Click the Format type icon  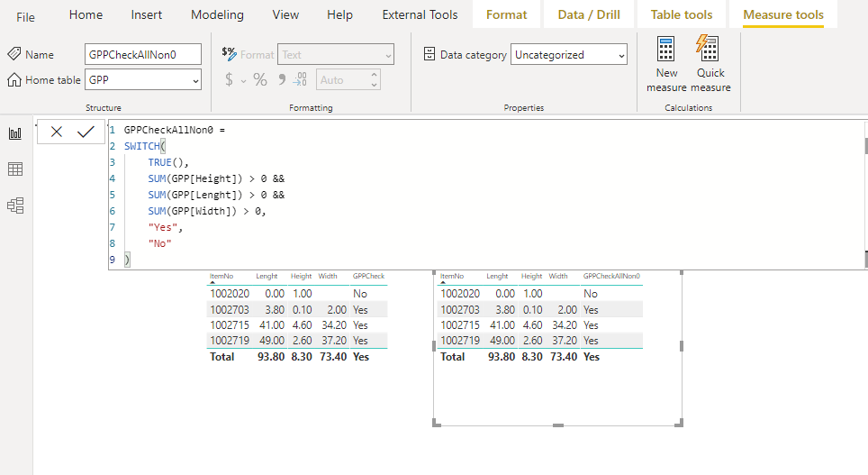click(x=229, y=54)
